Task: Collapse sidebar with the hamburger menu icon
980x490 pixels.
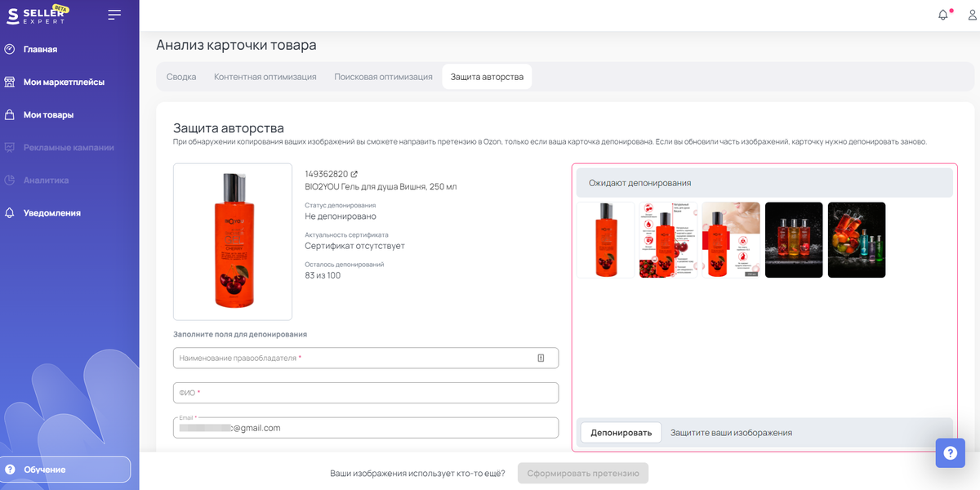Action: 114,15
